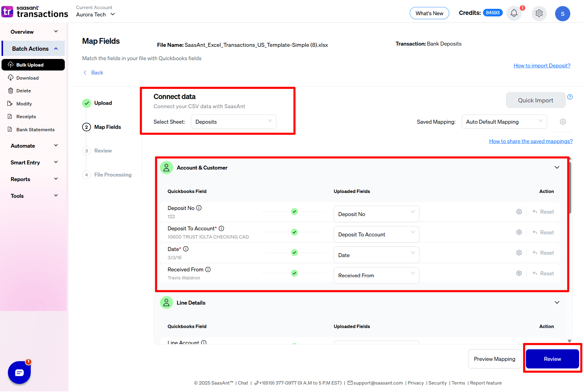
Task: Open gear settings for Date row
Action: (x=519, y=253)
